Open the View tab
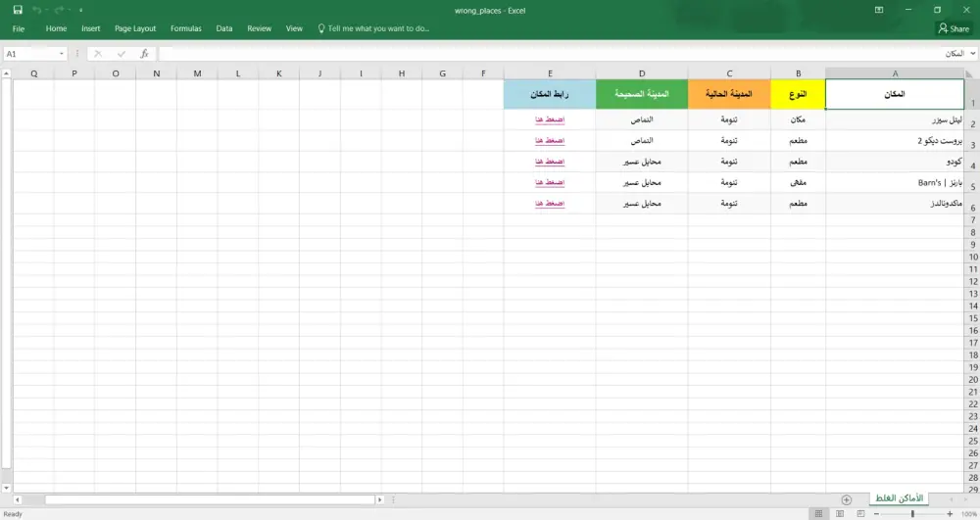Viewport: 980px width, 520px height. pyautogui.click(x=294, y=28)
